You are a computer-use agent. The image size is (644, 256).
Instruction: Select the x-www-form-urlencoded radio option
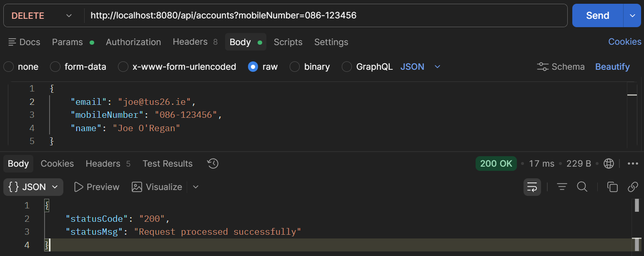[123, 67]
